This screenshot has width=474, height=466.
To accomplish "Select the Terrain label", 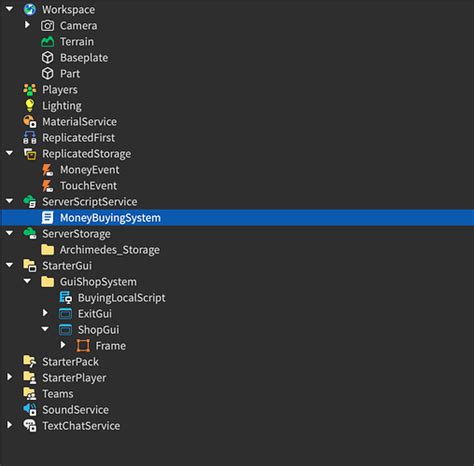I will pyautogui.click(x=77, y=42).
